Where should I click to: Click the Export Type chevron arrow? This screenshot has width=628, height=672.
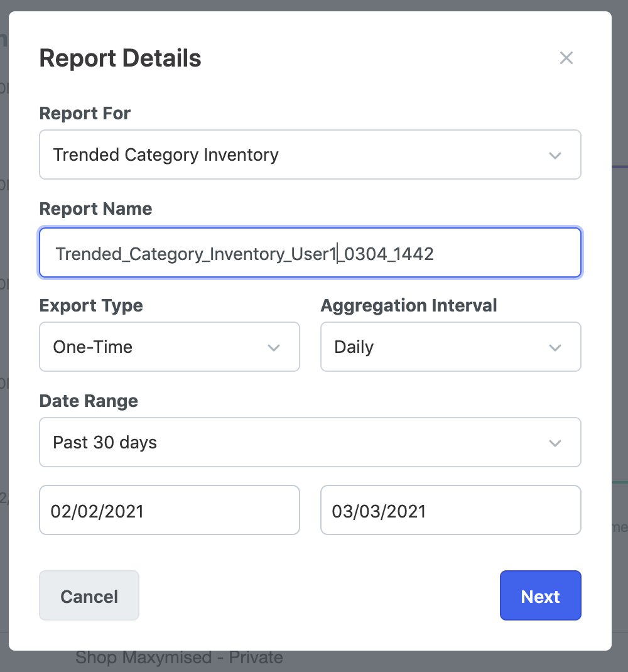[x=274, y=347]
